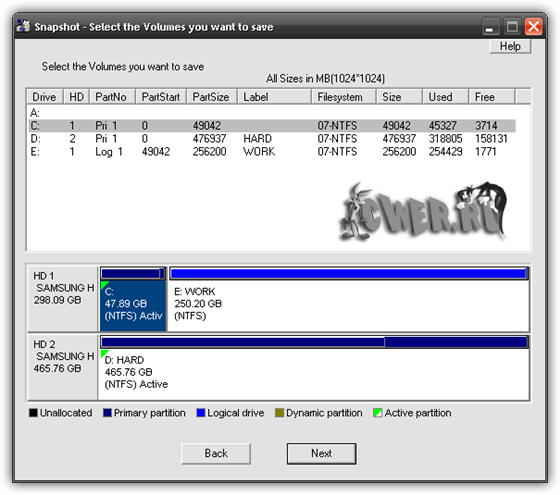Click the Logical drive blue legend swatch
560x495 pixels.
click(x=201, y=413)
